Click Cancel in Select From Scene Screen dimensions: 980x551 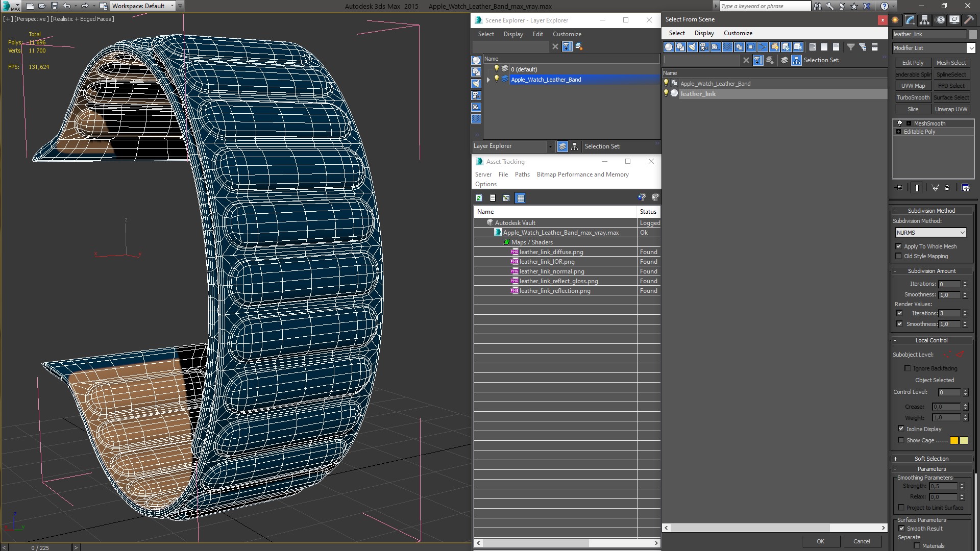862,541
